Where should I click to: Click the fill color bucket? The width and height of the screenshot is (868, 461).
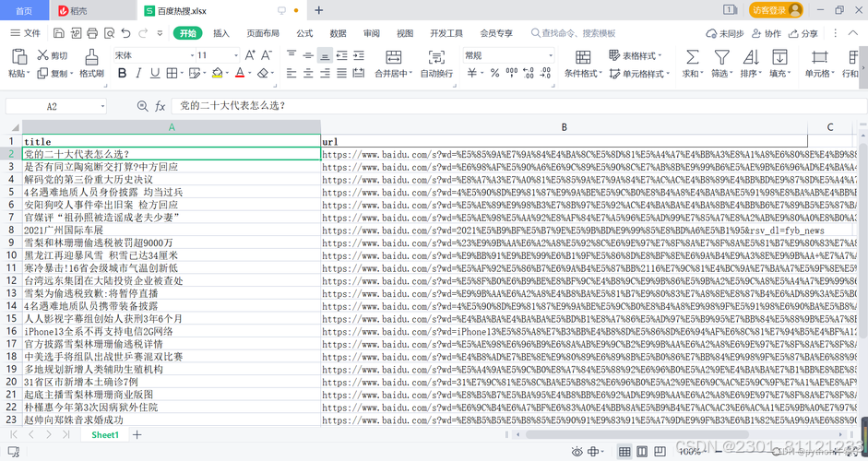[217, 73]
